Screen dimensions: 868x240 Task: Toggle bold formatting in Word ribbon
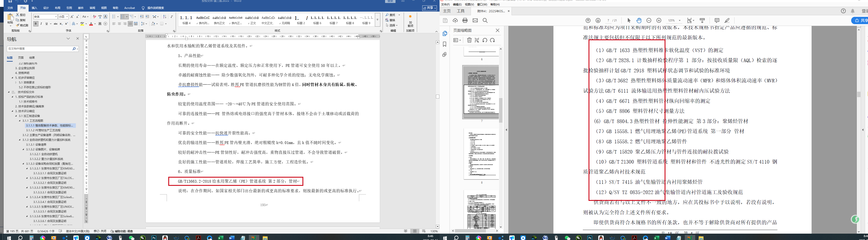coord(36,24)
